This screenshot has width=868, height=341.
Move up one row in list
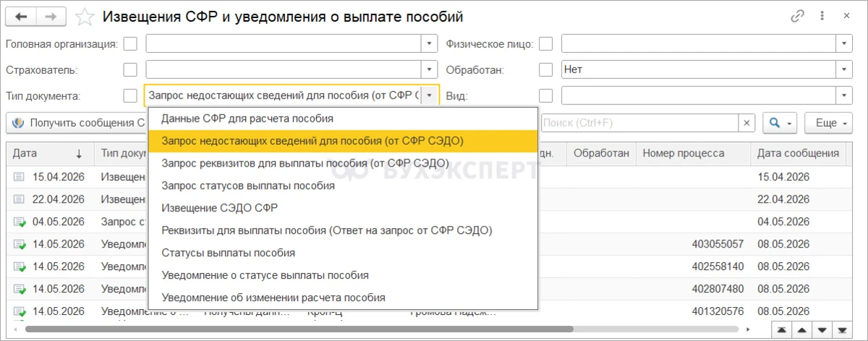(x=803, y=329)
